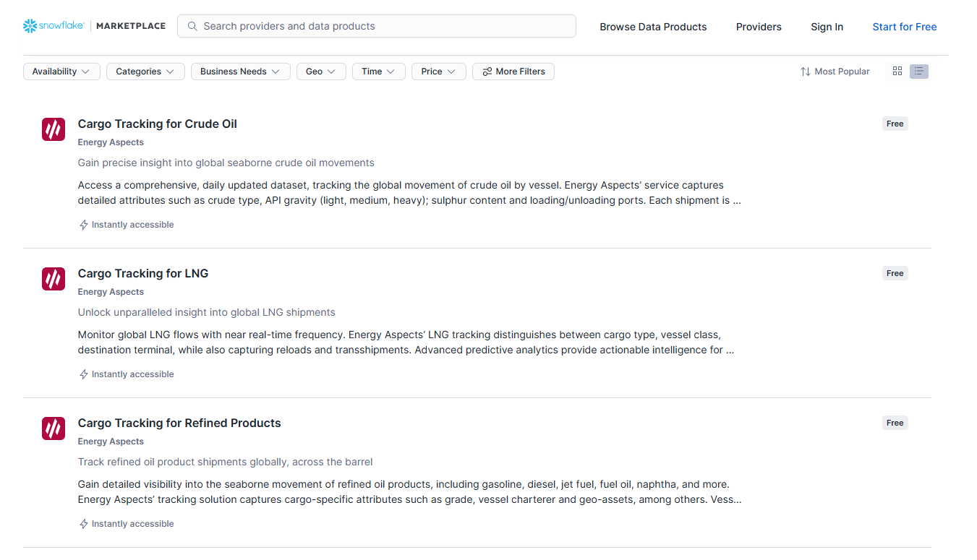Click the Snowflake logo icon
Screen dimensions: 977x560
coord(28,25)
